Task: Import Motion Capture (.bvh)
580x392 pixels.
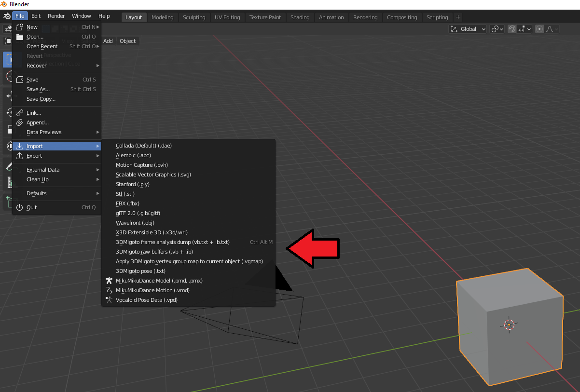Action: 188,165
